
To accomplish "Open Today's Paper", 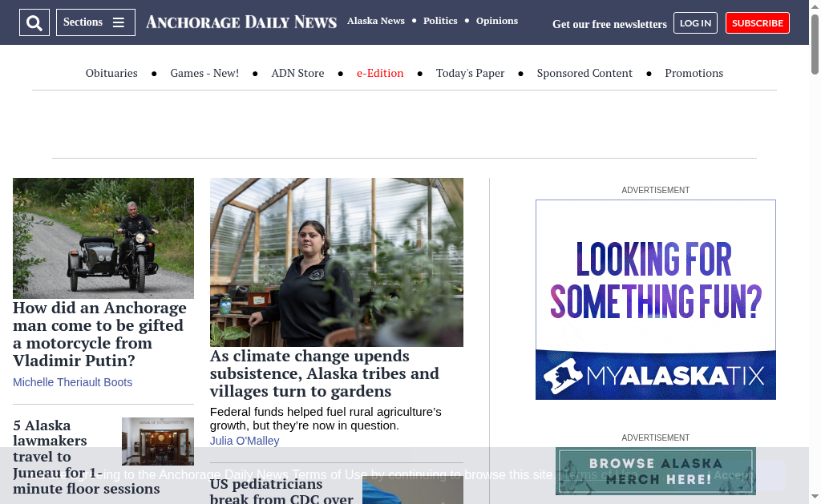I will 470,73.
